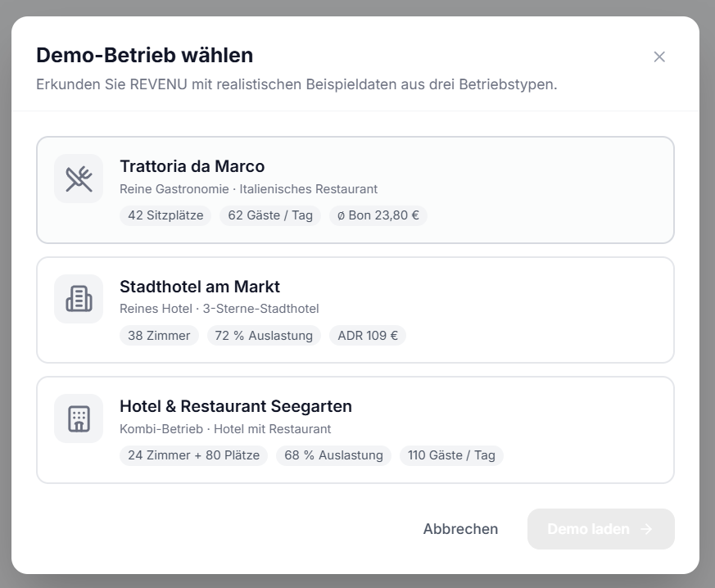
Task: Click the arrow icon on Demo laden button
Action: [x=646, y=529]
